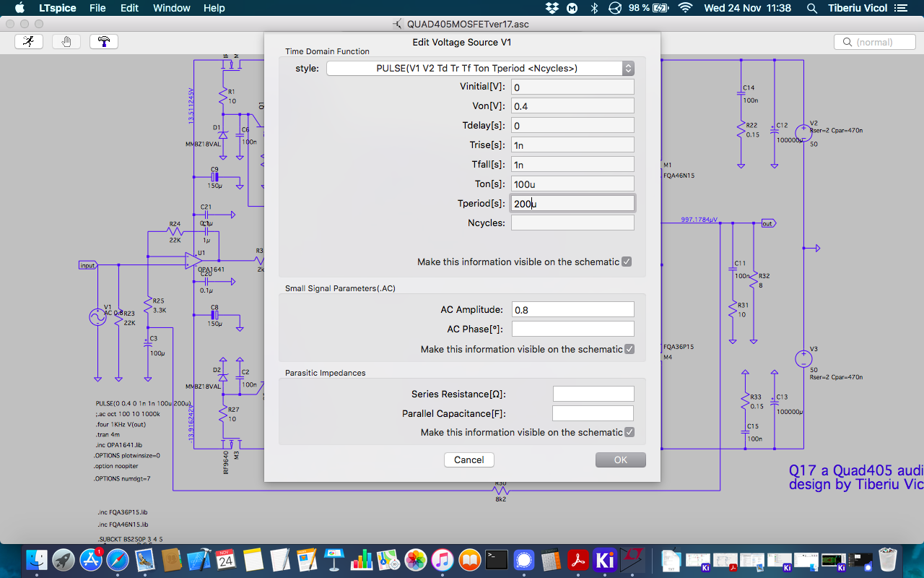The height and width of the screenshot is (578, 924).
Task: Click the Series Resistance input field
Action: 593,394
